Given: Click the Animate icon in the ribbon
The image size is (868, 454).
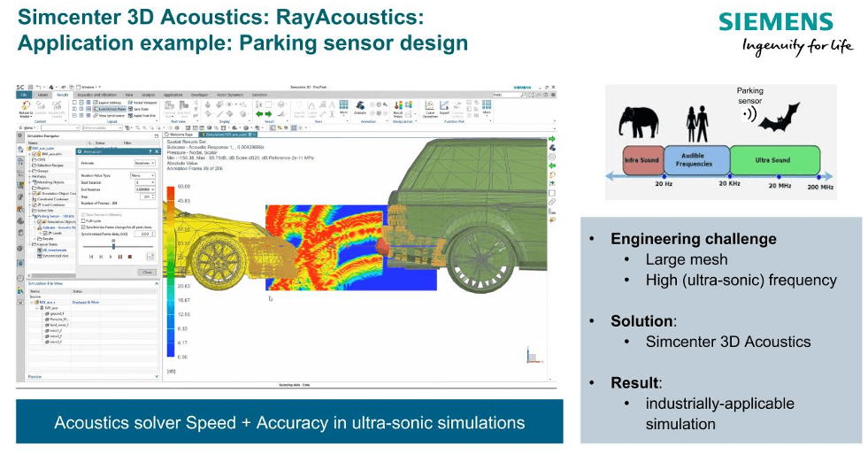Looking at the screenshot, I should point(360,107).
